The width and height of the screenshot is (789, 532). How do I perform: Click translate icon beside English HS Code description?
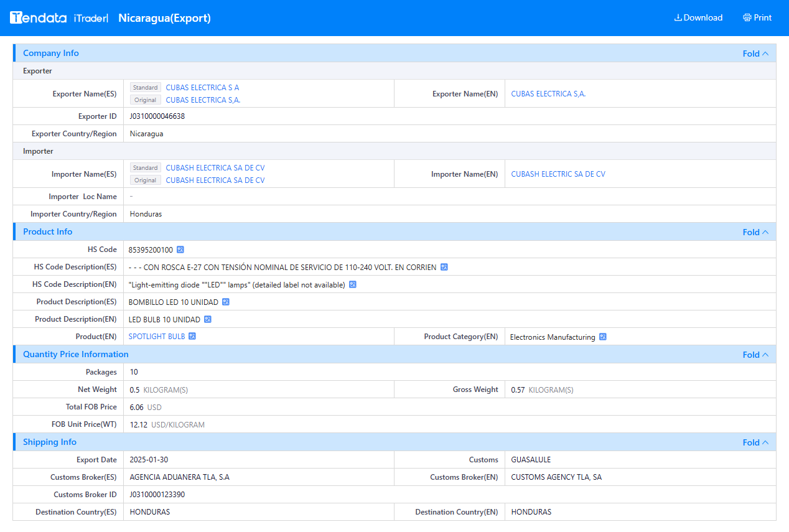point(353,284)
